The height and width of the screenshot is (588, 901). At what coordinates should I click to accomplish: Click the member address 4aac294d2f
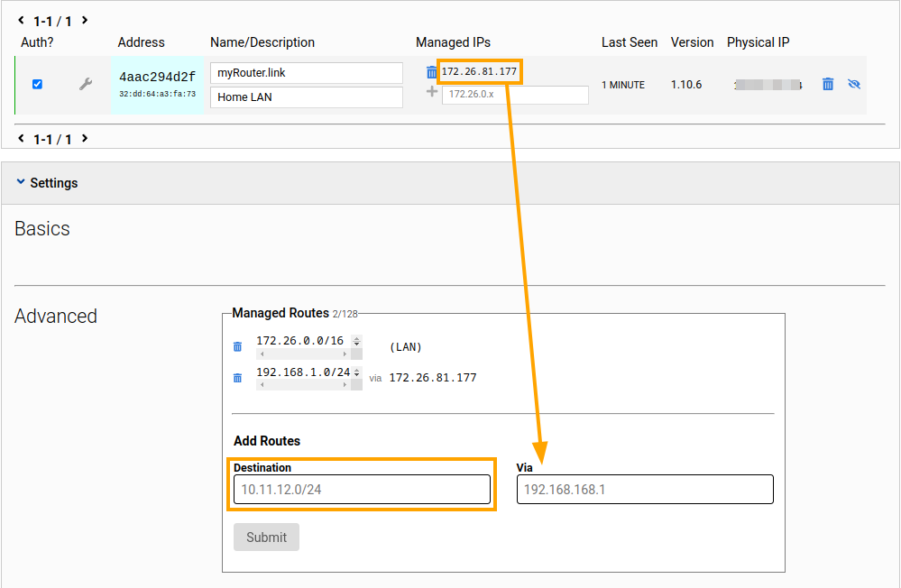coord(157,78)
